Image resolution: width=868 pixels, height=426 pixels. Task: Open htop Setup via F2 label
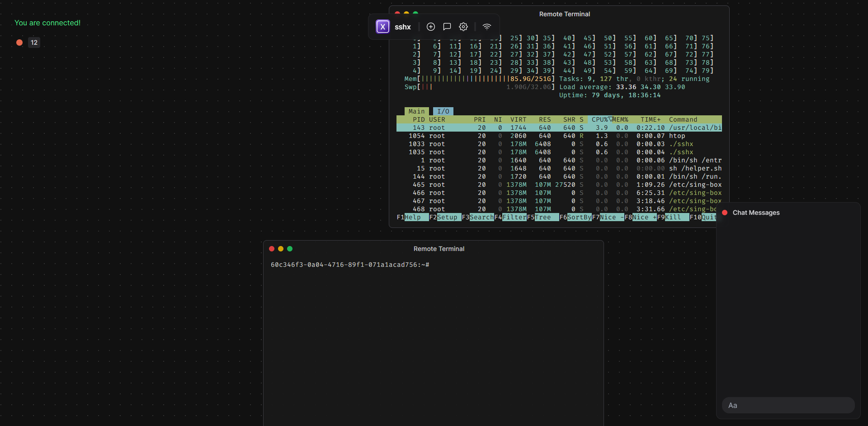[447, 218]
